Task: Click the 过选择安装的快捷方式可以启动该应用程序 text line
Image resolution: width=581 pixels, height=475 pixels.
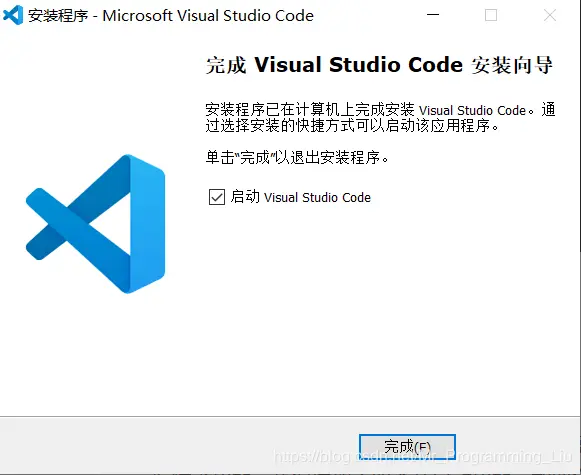Action: click(352, 126)
